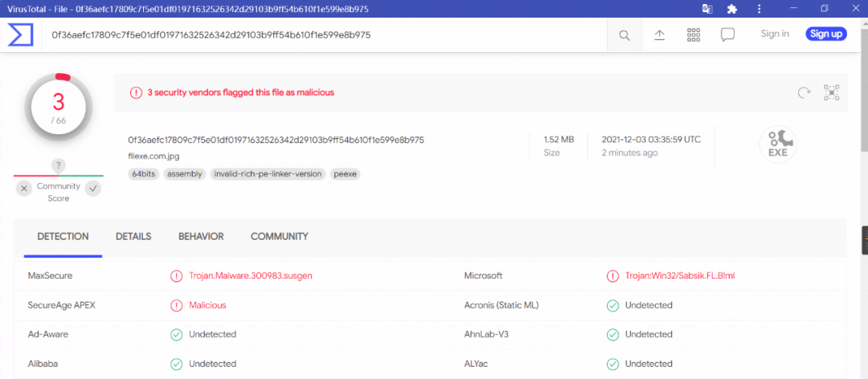
Task: Click the Acronis (Static ML) vendor name
Action: (502, 305)
